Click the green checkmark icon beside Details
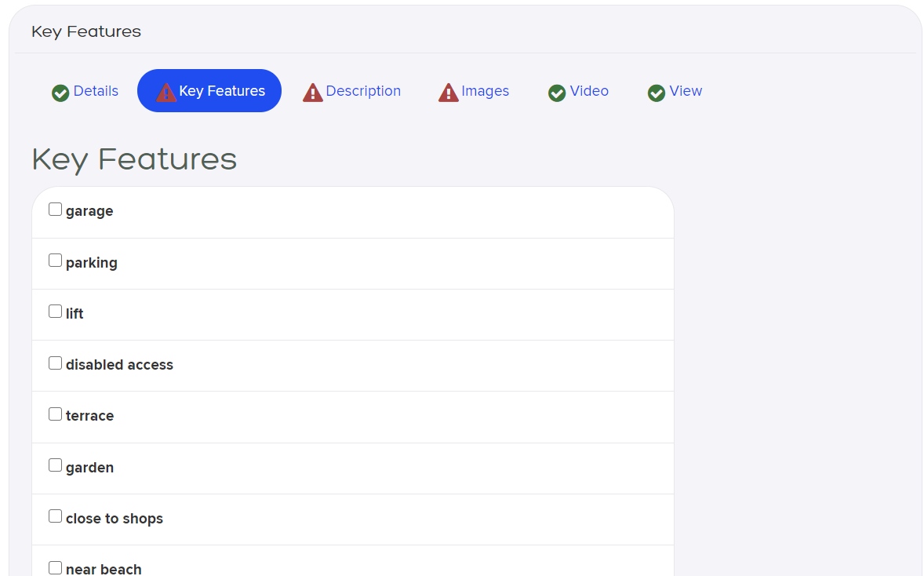This screenshot has width=924, height=576. pos(60,93)
